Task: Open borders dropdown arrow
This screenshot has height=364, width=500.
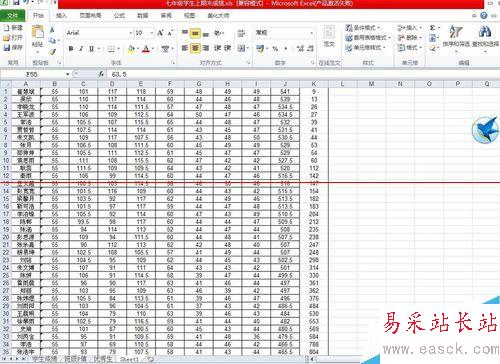Action: (118, 49)
